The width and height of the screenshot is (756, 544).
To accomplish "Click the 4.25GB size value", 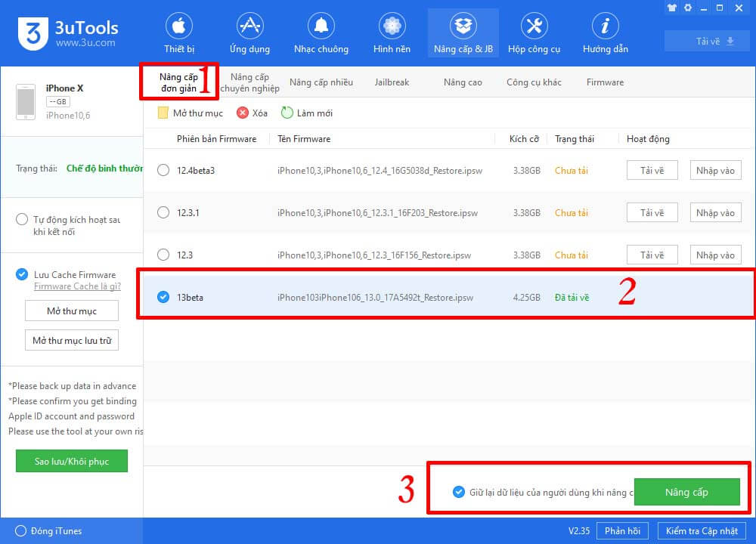I will [526, 297].
